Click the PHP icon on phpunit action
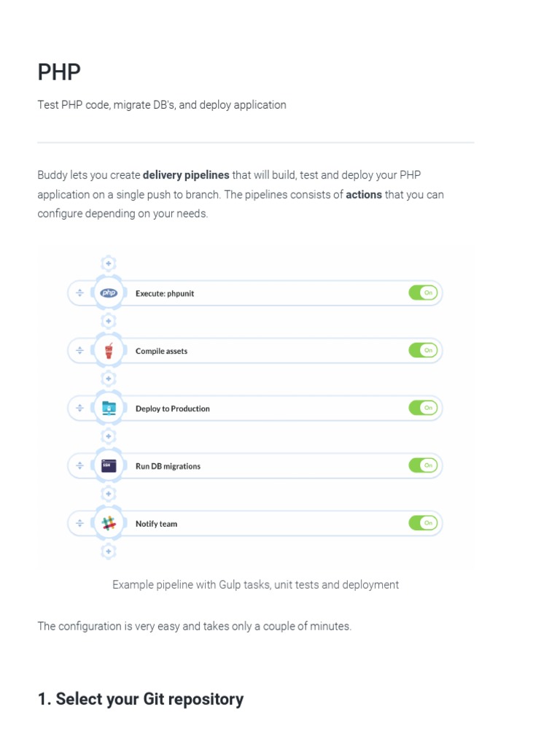560x747 pixels. [x=109, y=293]
